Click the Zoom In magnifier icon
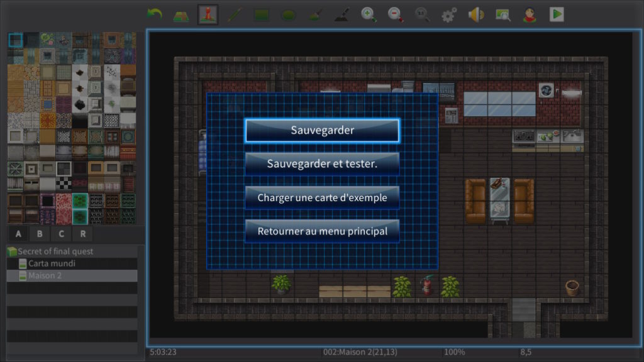Screen dimensions: 644x362 [x=369, y=15]
